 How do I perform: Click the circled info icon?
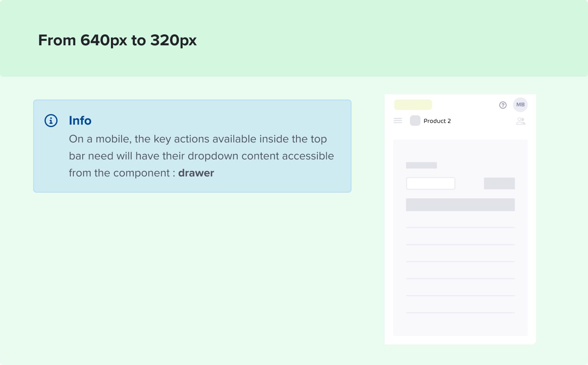pos(51,121)
